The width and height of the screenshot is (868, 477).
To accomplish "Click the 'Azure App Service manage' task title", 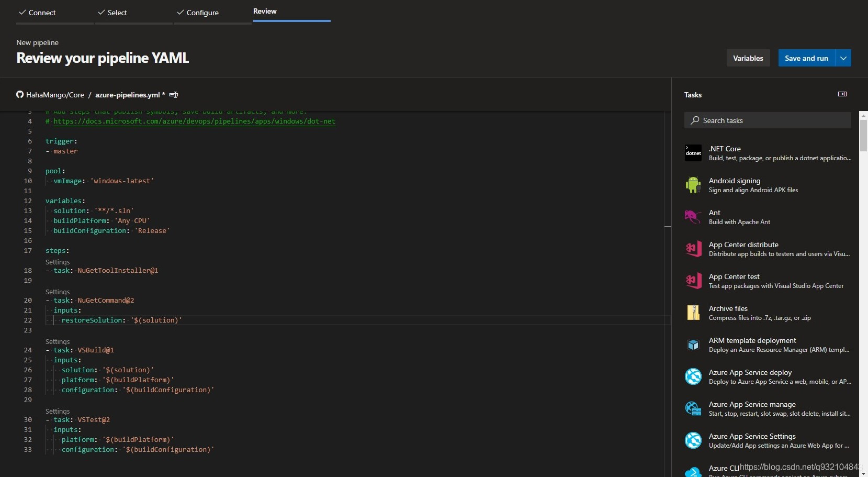I will click(x=752, y=404).
